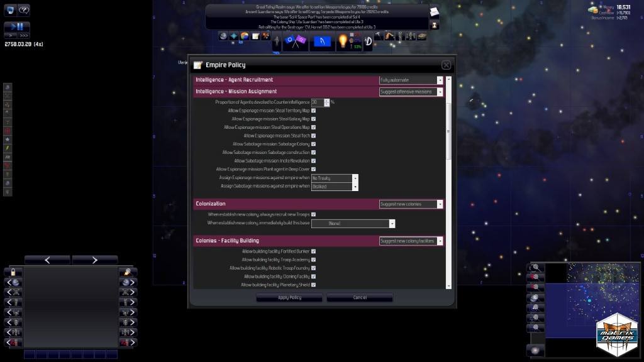The width and height of the screenshot is (644, 362).
Task: Open the empire summary pie-chart icon
Action: (x=245, y=36)
